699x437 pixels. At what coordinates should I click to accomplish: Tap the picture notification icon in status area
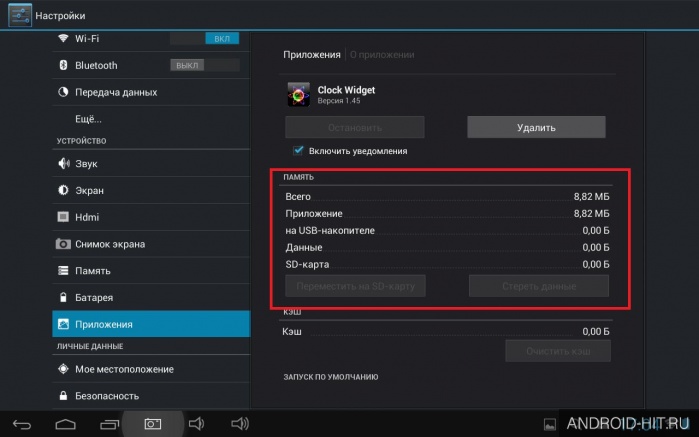click(550, 425)
